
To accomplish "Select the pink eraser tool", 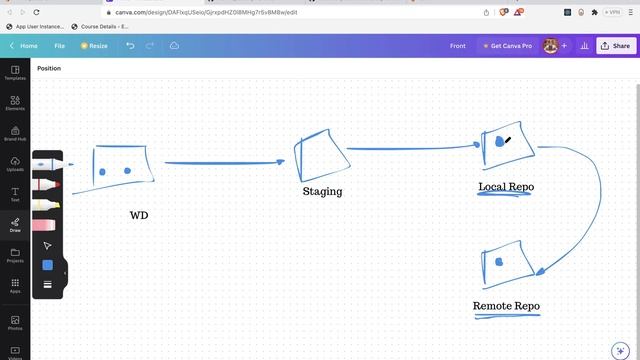I will point(44,225).
